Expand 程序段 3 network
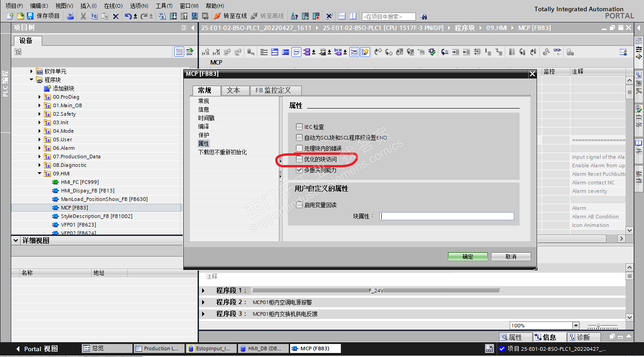This screenshot has width=644, height=357. (203, 314)
